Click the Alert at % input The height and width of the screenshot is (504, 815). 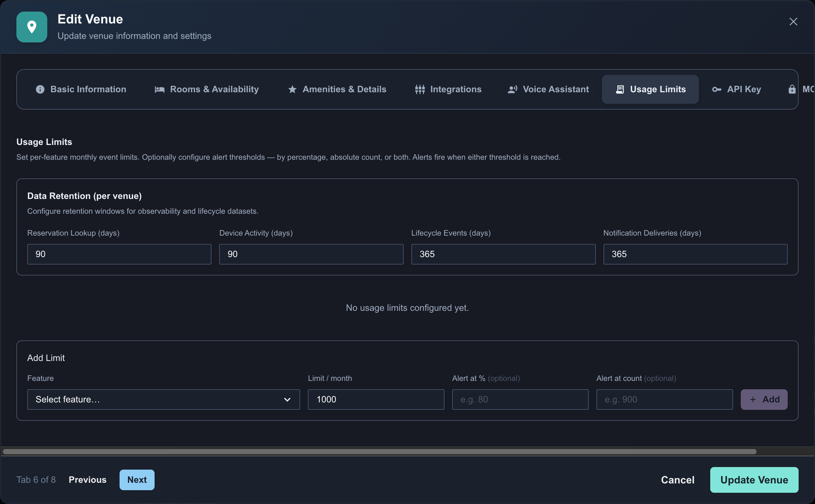click(520, 399)
